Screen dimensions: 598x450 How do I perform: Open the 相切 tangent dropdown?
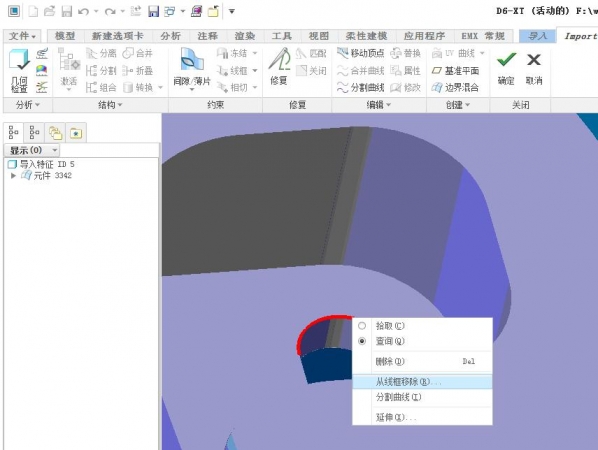(x=255, y=88)
